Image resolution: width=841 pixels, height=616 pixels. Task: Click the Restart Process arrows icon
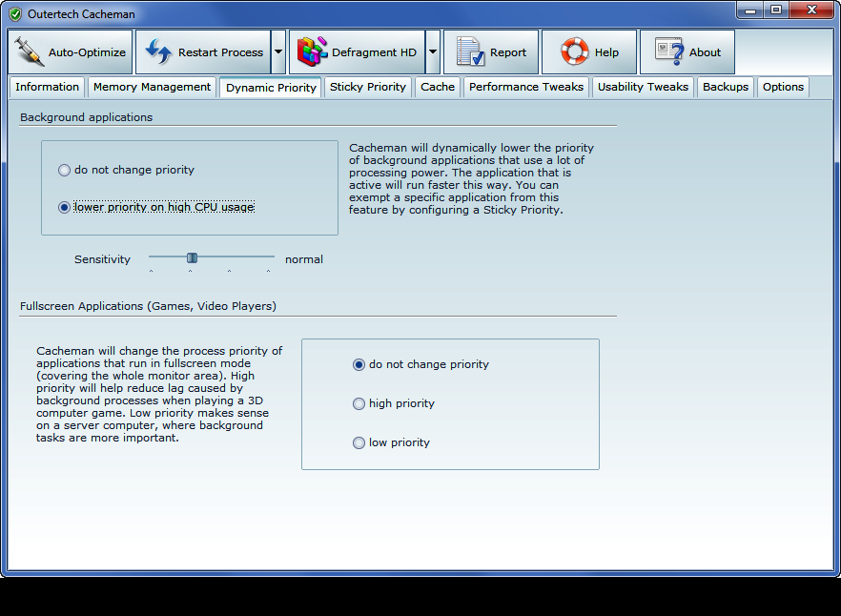click(158, 52)
